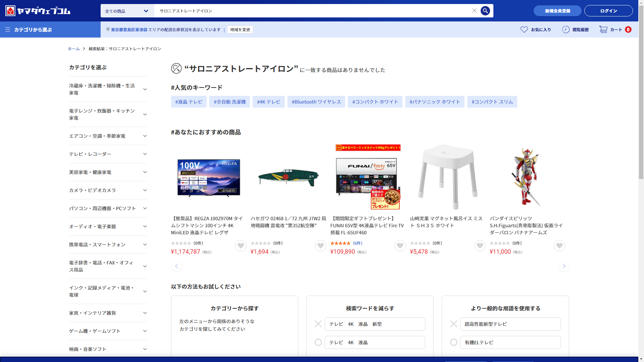Select radio for テレビ 4K 液晶
644x362 pixels.
(x=318, y=342)
